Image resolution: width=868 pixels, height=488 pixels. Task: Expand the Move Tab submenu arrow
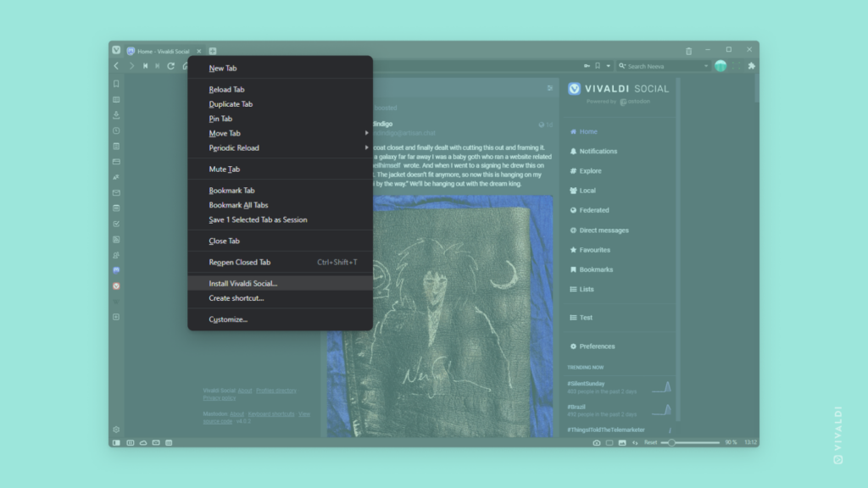pyautogui.click(x=366, y=133)
